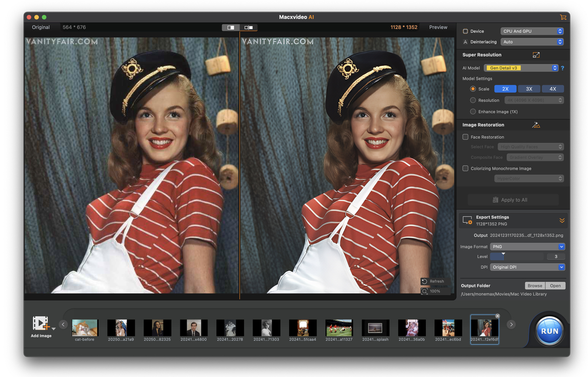The height and width of the screenshot is (377, 588).
Task: Enable Face Restoration
Action: 464,137
